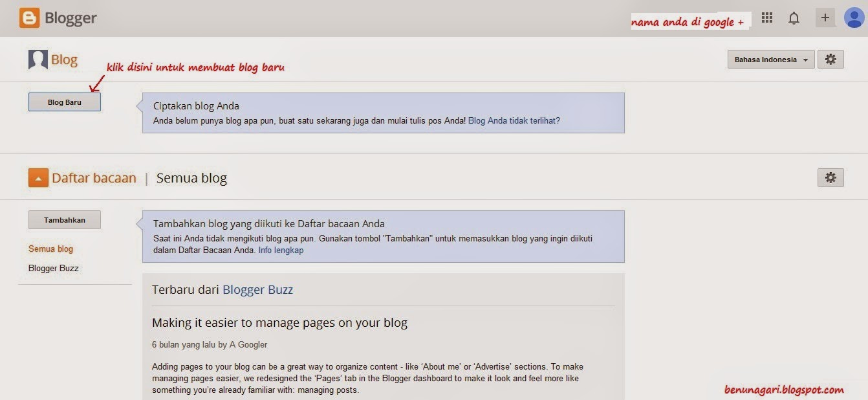Click the Blog heading text
The width and height of the screenshot is (868, 400).
pyautogui.click(x=64, y=60)
